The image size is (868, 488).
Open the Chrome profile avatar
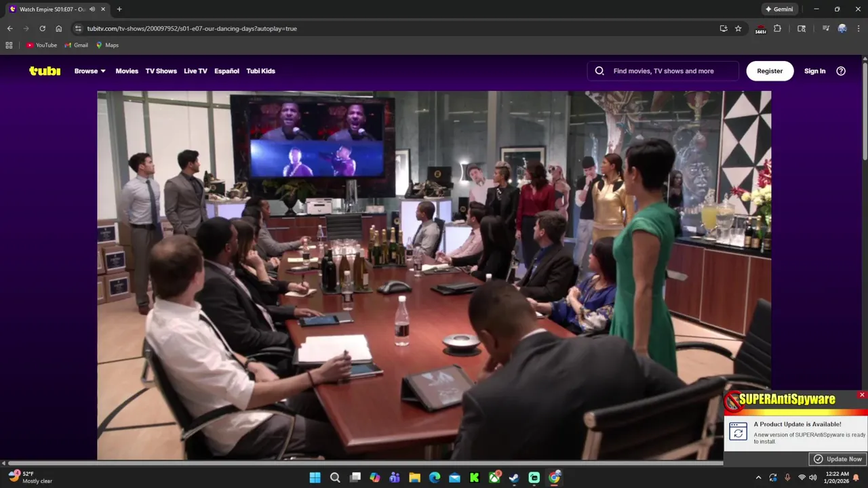(842, 28)
